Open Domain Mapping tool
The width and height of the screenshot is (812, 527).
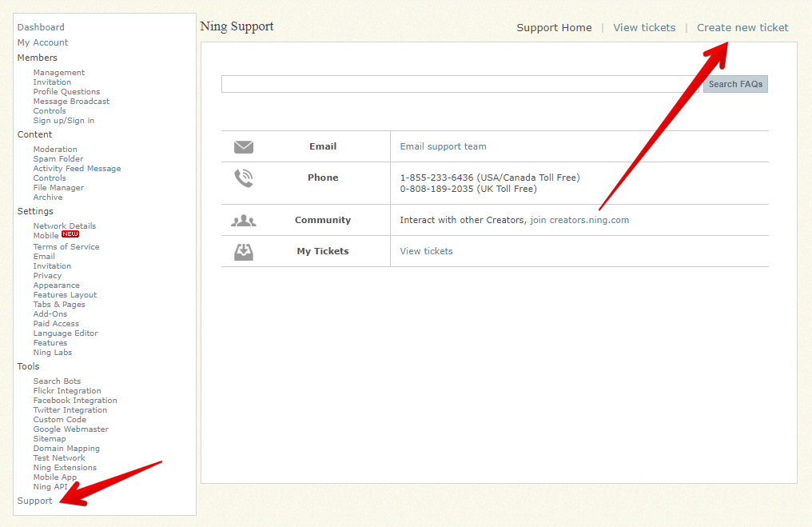pyautogui.click(x=67, y=449)
